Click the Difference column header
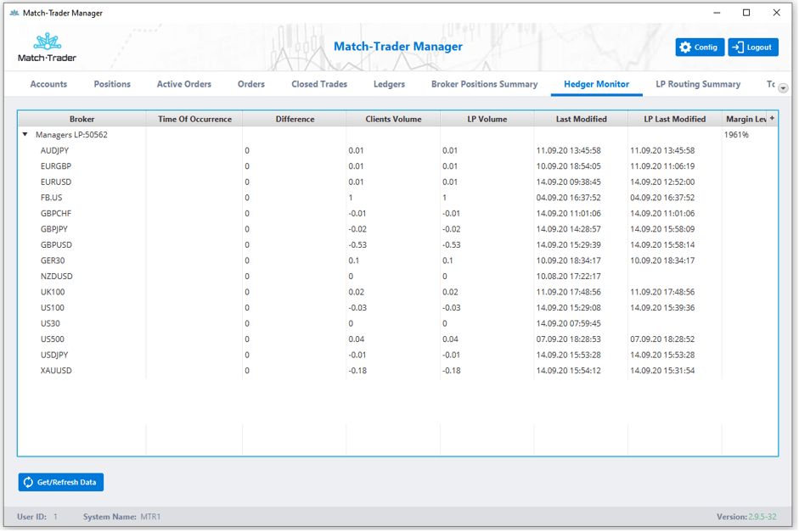Screen dimensions: 799x532 (295, 120)
